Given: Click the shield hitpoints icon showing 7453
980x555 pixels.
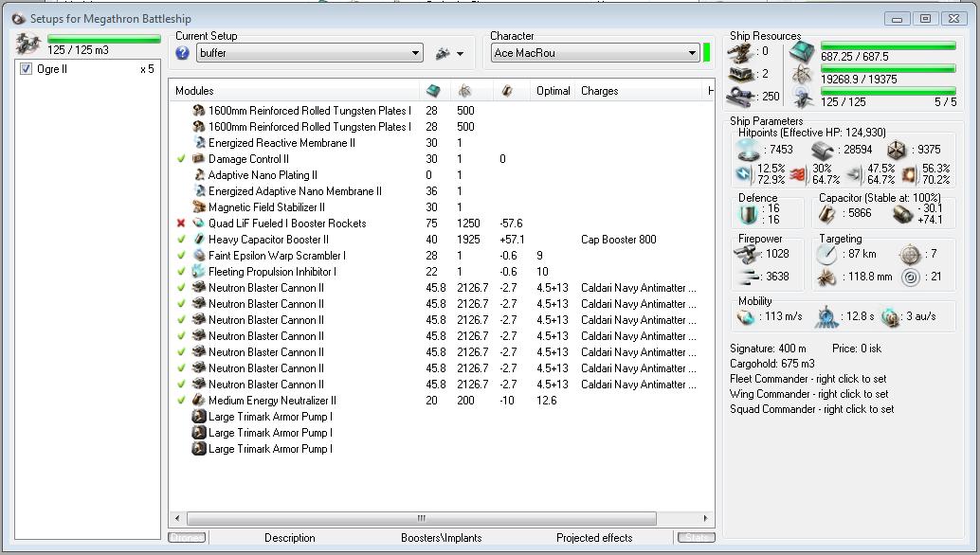Looking at the screenshot, I should pyautogui.click(x=748, y=150).
